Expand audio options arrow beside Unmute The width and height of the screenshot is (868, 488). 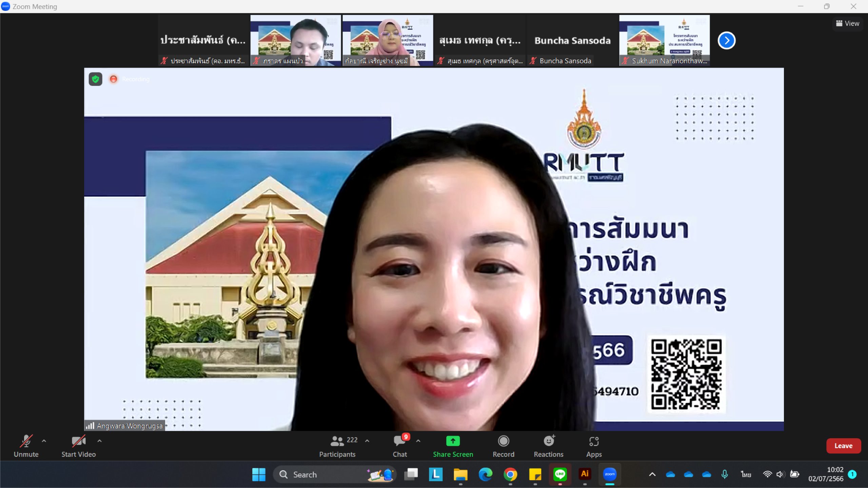click(44, 441)
